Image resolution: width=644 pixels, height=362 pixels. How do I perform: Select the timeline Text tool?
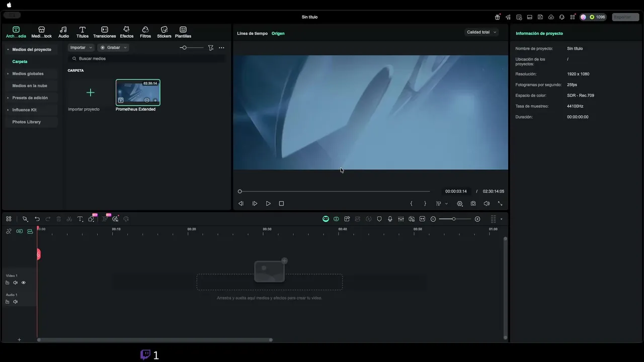(x=80, y=219)
